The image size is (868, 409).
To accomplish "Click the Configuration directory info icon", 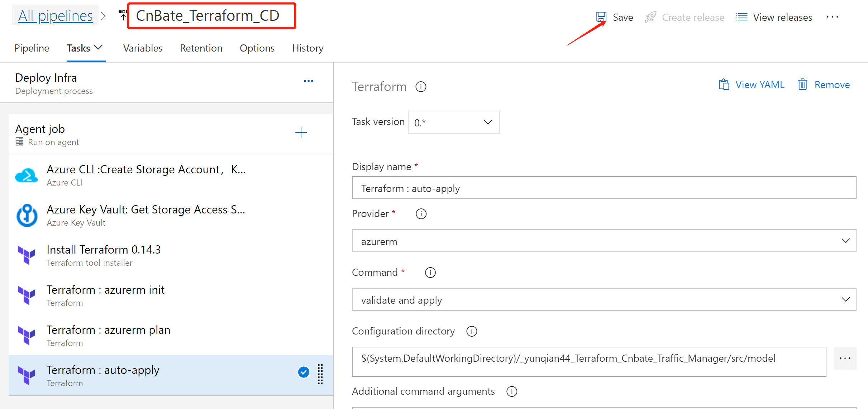I will click(x=472, y=331).
